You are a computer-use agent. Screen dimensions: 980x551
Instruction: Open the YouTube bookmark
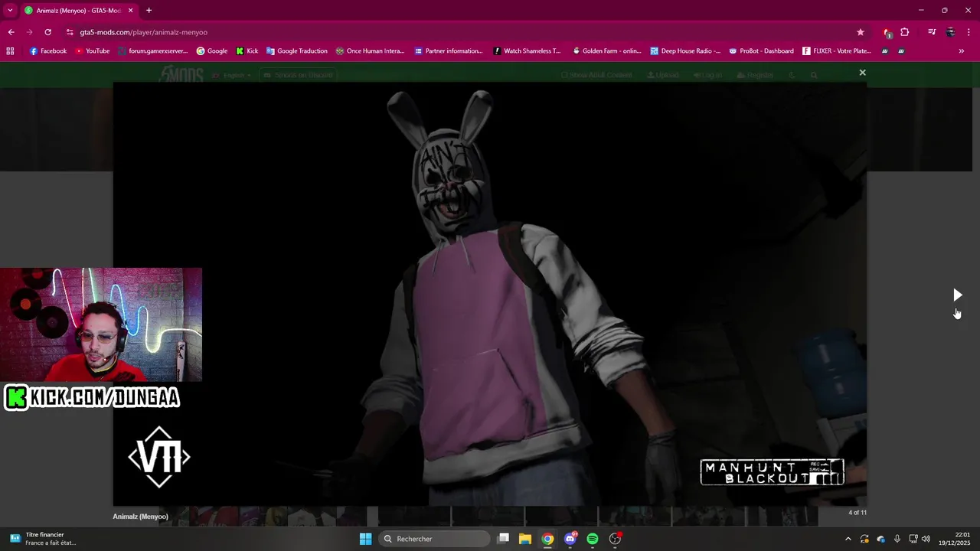(x=92, y=51)
